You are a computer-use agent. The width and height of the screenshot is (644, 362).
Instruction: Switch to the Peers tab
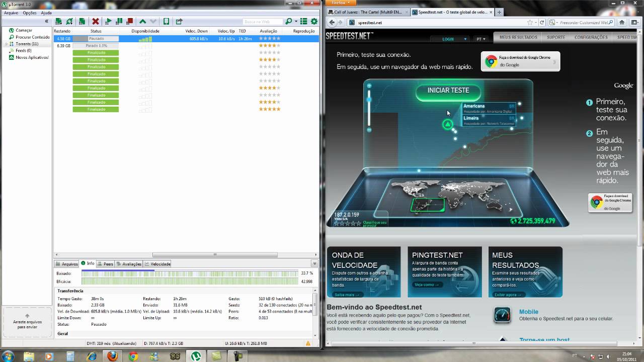click(x=105, y=264)
